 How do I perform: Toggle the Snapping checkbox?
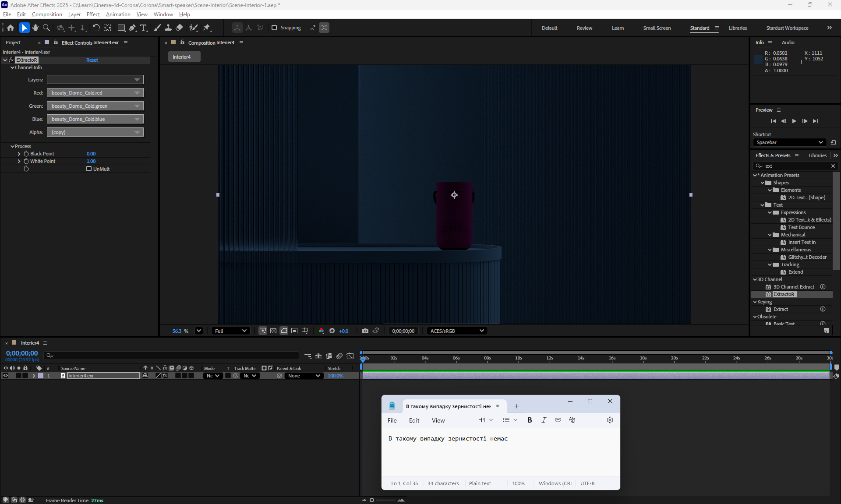[274, 28]
